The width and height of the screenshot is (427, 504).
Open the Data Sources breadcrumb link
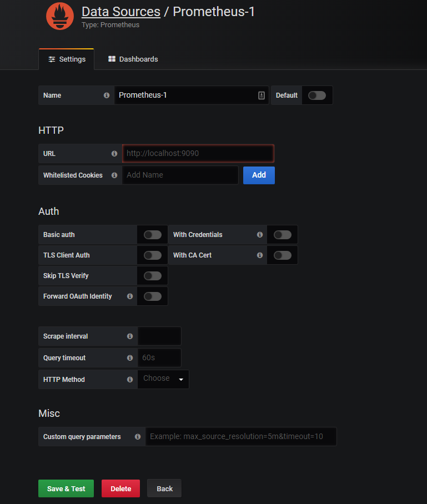(120, 12)
